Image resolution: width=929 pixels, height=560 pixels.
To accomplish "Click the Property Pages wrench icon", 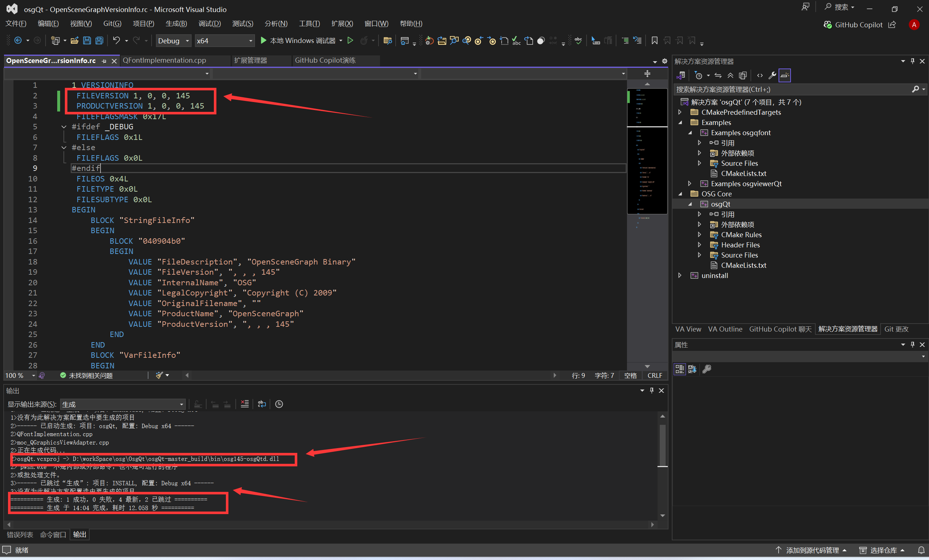I will 707,369.
